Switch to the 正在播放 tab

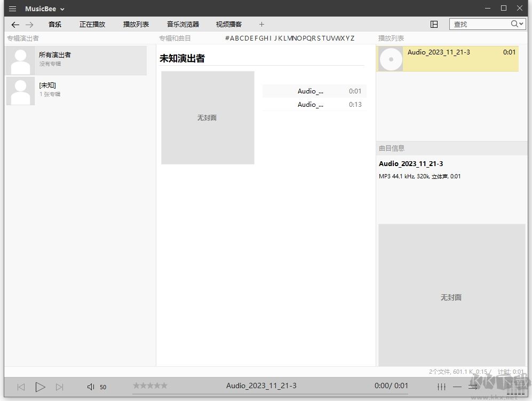[x=92, y=24]
